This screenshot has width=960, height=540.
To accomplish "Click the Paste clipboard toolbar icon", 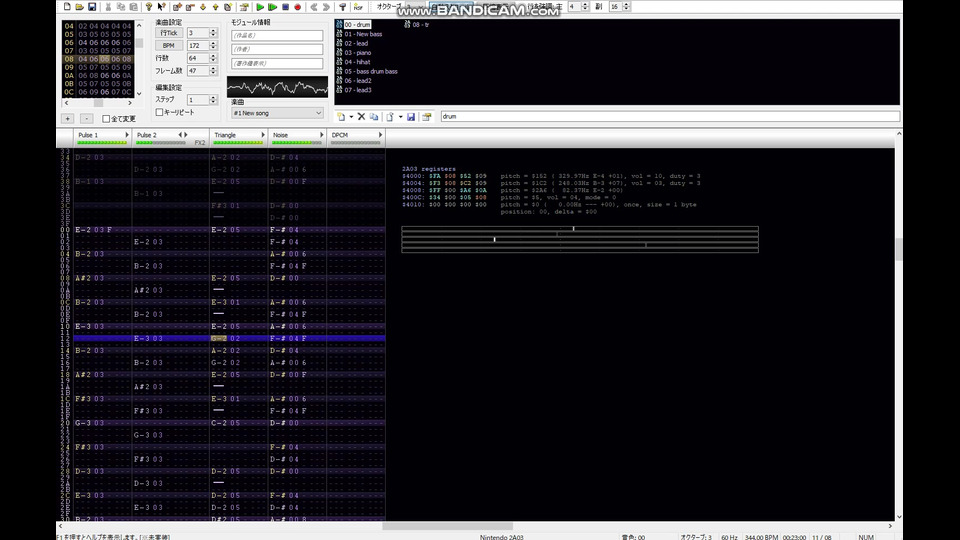I will pos(133,7).
